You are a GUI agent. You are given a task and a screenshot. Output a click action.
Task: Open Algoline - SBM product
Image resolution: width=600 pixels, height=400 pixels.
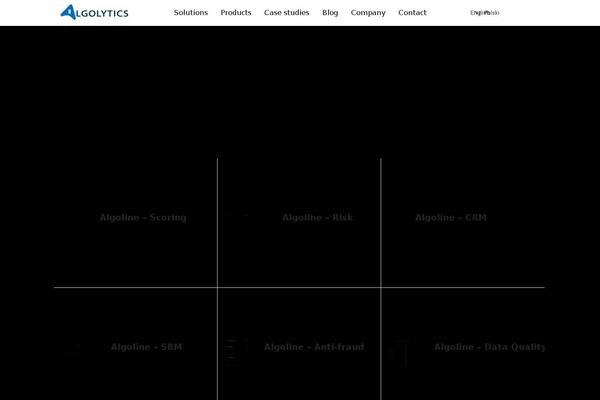(146, 347)
